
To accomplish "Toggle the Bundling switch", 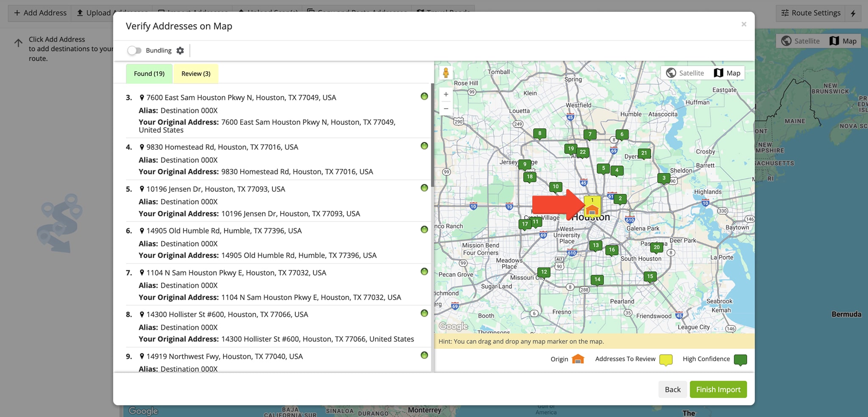I will click(134, 50).
